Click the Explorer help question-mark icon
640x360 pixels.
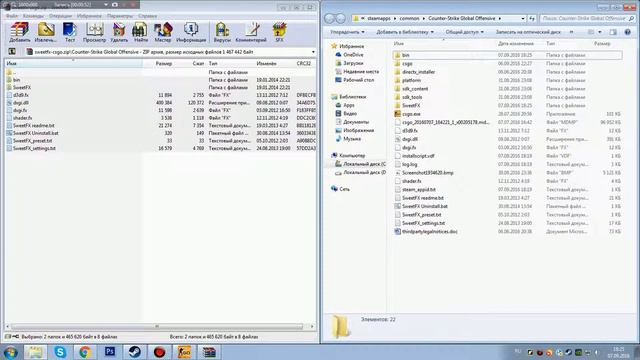click(x=627, y=32)
